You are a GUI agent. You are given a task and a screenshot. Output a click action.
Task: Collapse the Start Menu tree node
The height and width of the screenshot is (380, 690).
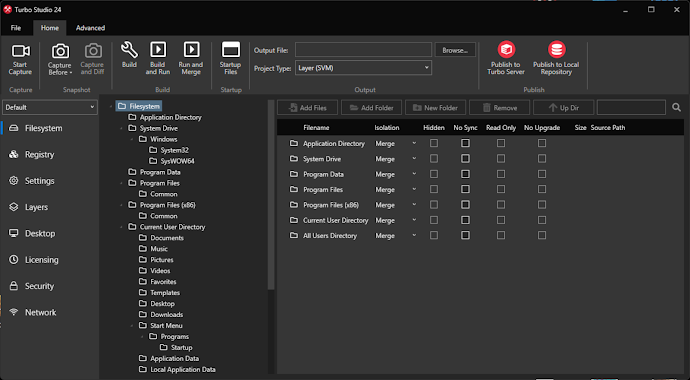point(132,326)
